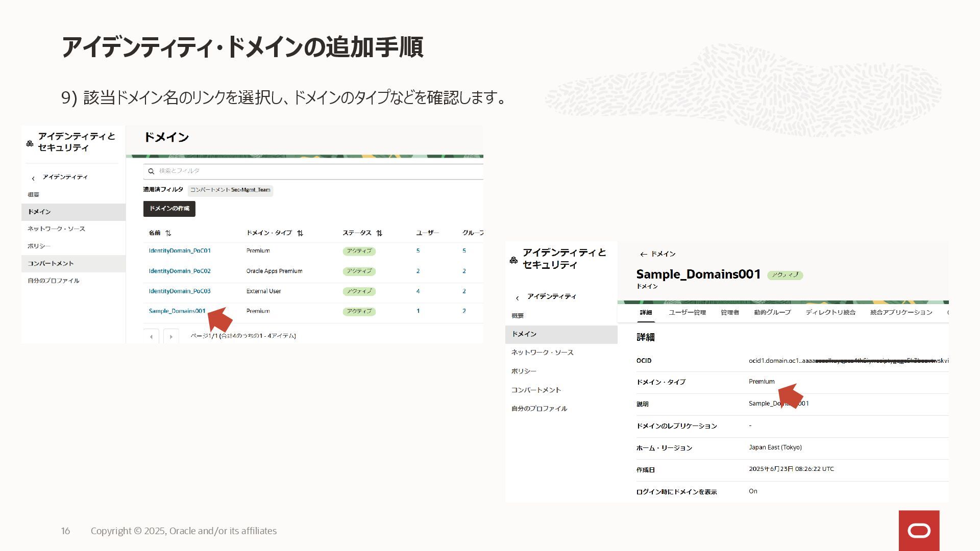Screen dimensions: 980x551
Task: Collapse アイデンティティ chevron in right sidebar
Action: pyautogui.click(x=517, y=298)
